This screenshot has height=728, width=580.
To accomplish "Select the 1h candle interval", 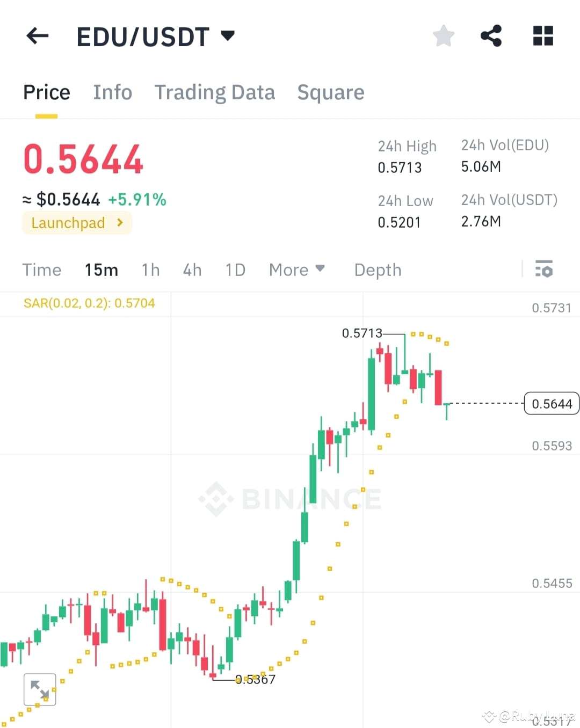I will click(x=150, y=270).
